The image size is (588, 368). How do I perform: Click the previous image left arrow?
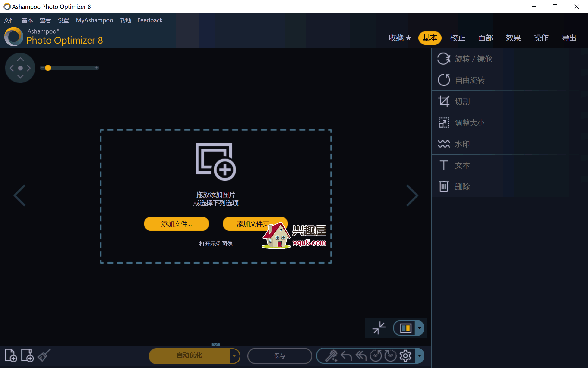click(20, 195)
